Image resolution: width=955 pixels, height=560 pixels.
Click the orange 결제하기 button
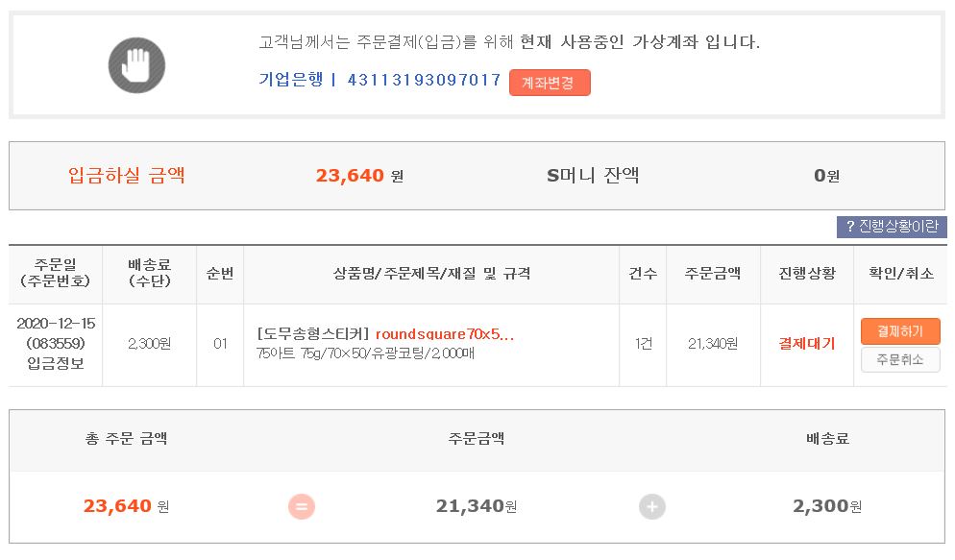pyautogui.click(x=899, y=331)
